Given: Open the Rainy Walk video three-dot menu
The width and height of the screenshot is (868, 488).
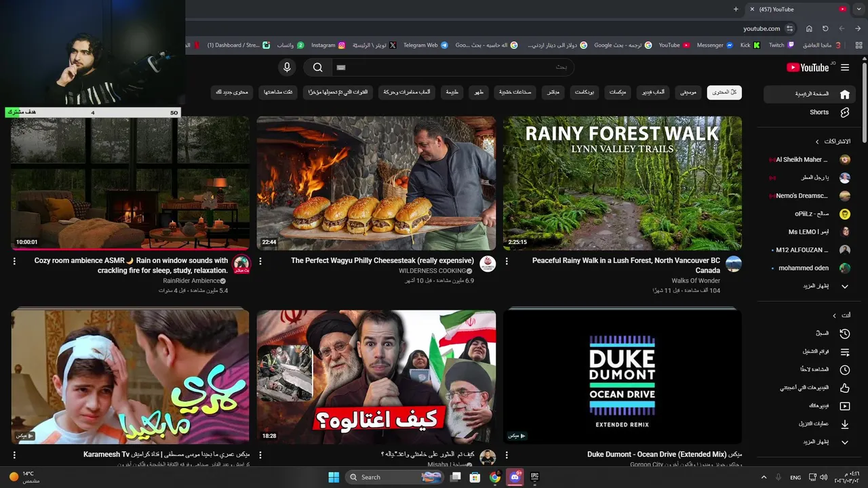Looking at the screenshot, I should click(507, 261).
